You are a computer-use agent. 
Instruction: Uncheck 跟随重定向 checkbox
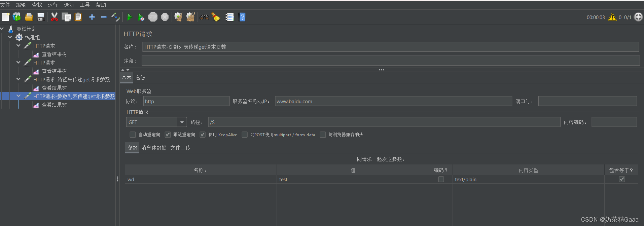[168, 135]
